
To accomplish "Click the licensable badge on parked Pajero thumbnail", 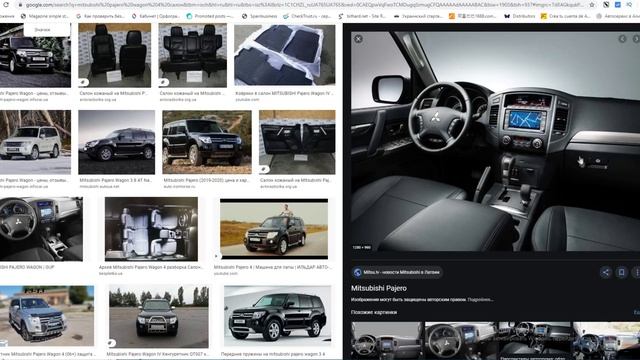I will click(112, 342).
